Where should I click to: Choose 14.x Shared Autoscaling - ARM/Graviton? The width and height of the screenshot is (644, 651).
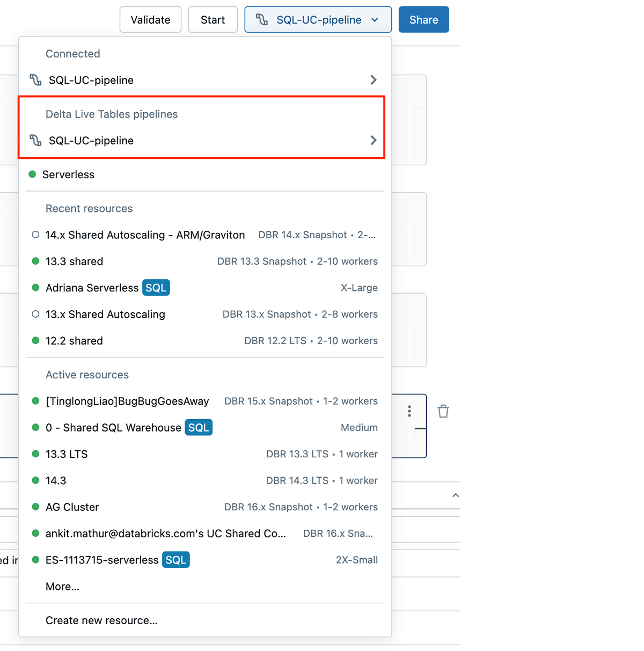[x=145, y=235]
